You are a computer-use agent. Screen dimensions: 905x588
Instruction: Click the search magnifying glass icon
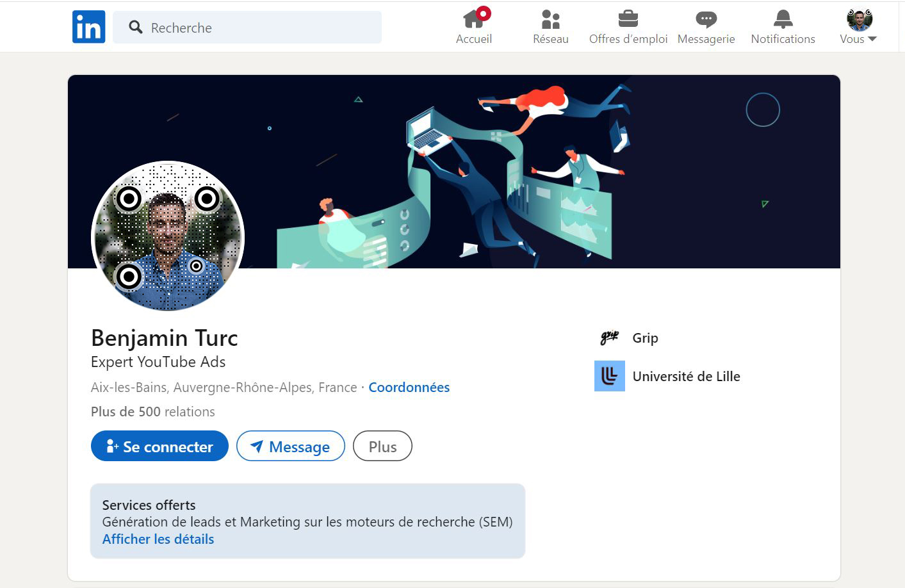click(x=135, y=27)
